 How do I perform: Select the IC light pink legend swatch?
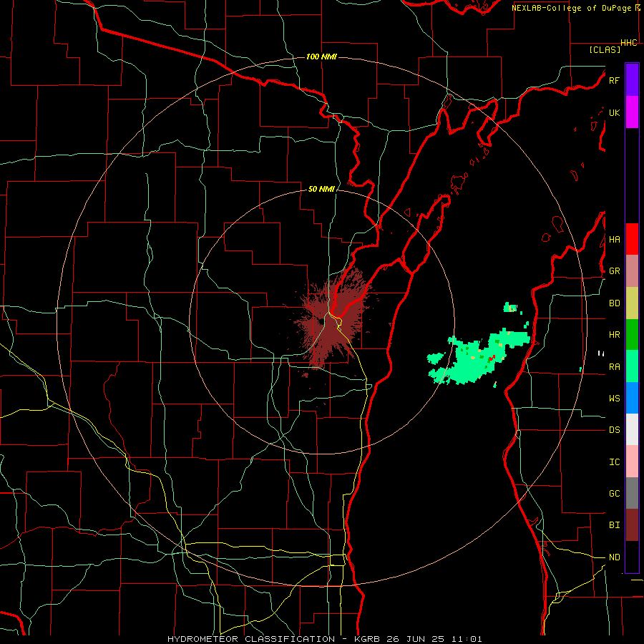coord(632,462)
